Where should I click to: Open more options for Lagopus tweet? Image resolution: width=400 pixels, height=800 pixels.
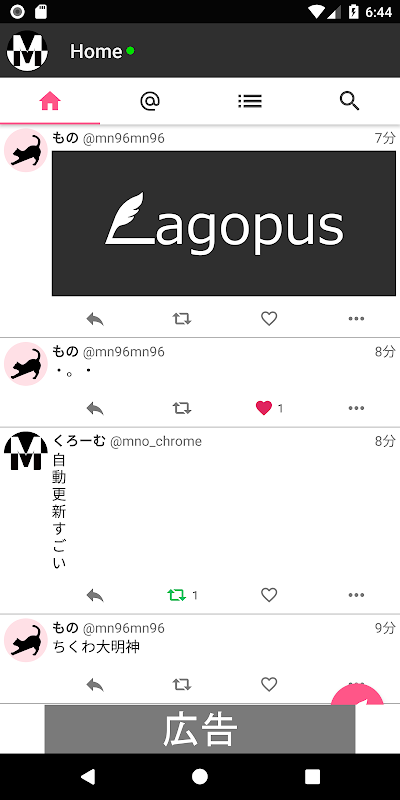click(356, 319)
